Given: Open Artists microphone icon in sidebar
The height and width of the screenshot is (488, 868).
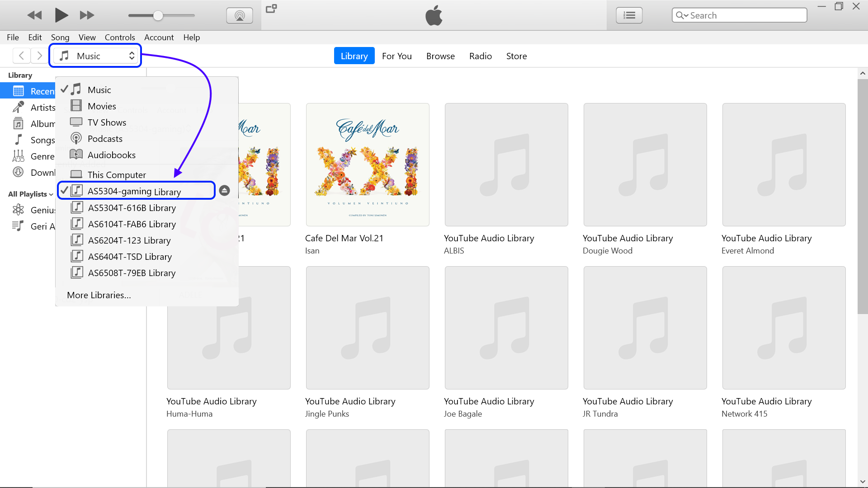Looking at the screenshot, I should click(x=19, y=107).
